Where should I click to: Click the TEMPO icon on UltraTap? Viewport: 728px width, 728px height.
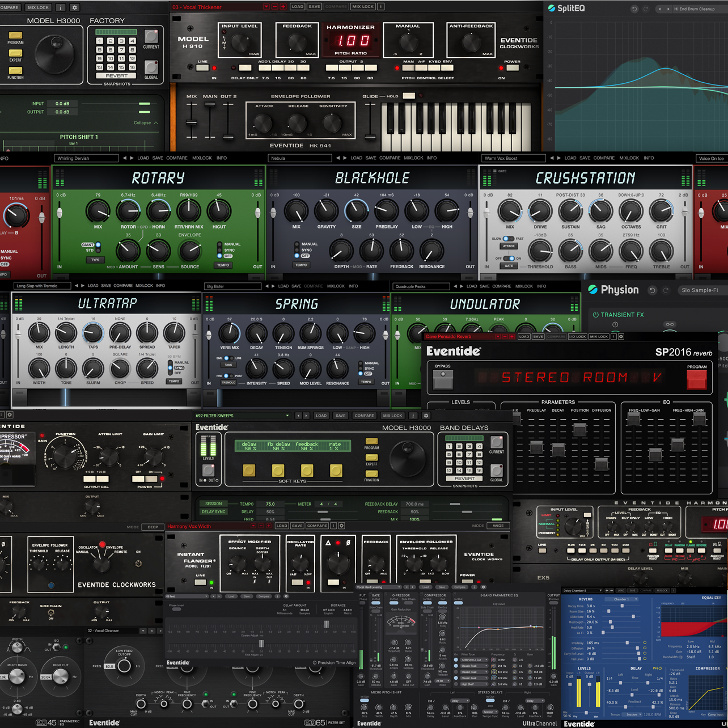click(173, 382)
